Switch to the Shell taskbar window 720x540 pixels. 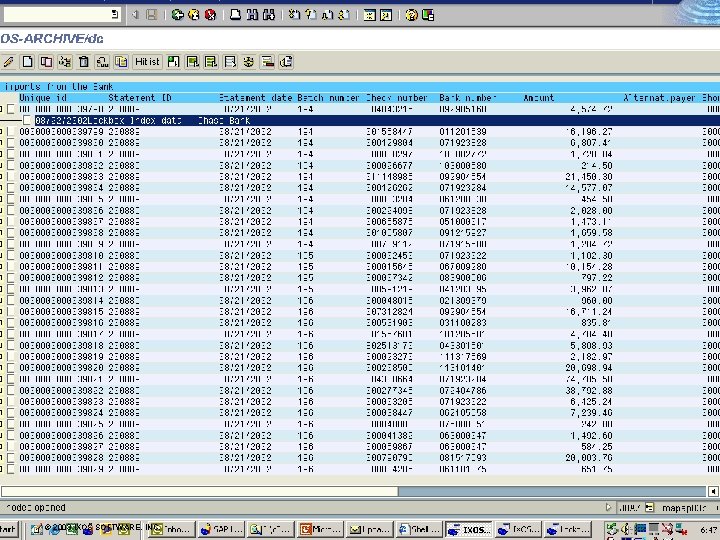click(419, 529)
